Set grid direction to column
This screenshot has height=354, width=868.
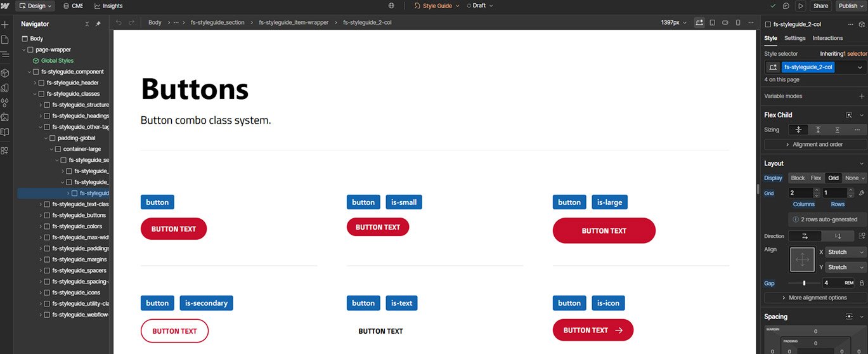[x=838, y=236]
